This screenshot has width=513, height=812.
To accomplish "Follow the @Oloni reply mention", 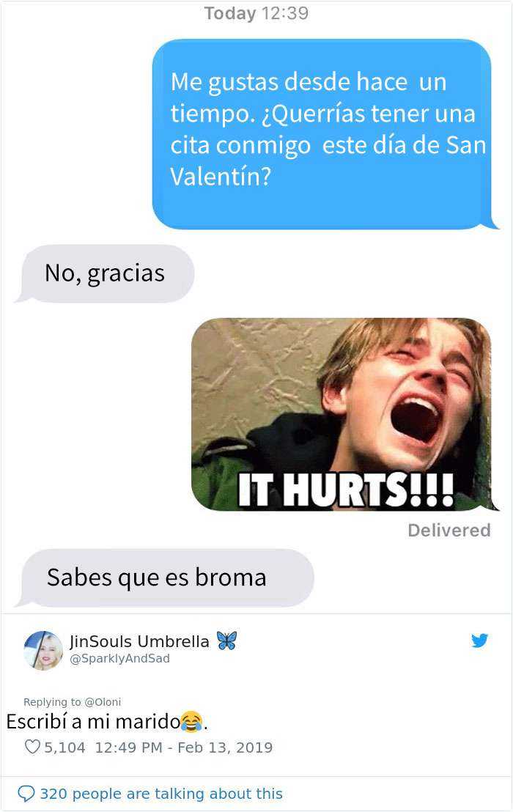I will [x=103, y=701].
